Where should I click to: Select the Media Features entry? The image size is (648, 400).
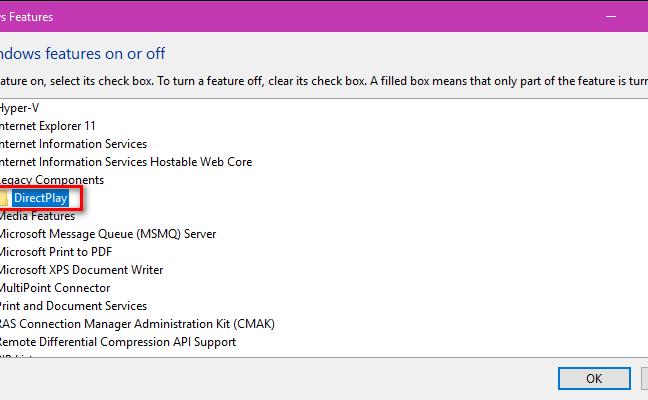click(37, 216)
